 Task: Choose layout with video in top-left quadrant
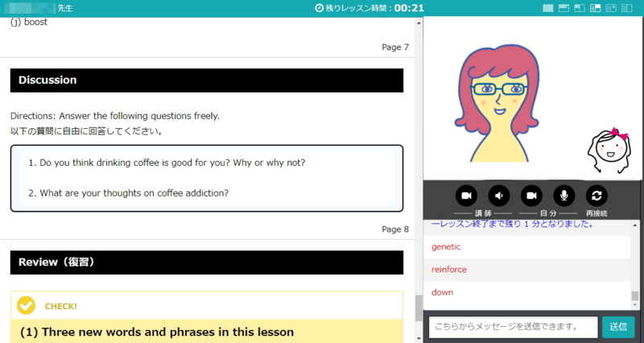click(x=579, y=8)
